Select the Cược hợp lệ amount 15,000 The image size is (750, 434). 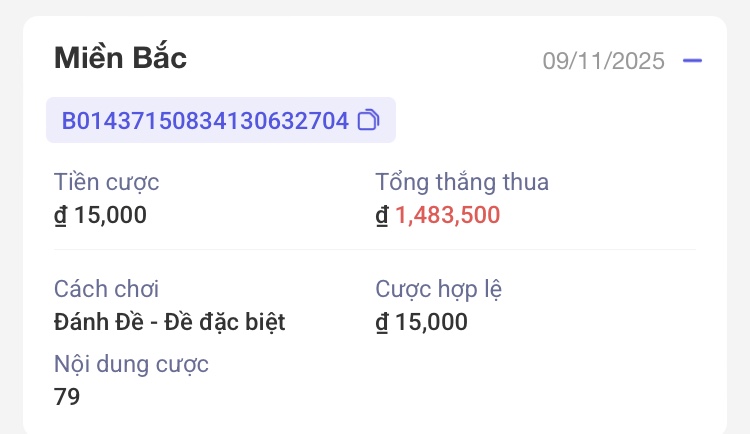431,322
